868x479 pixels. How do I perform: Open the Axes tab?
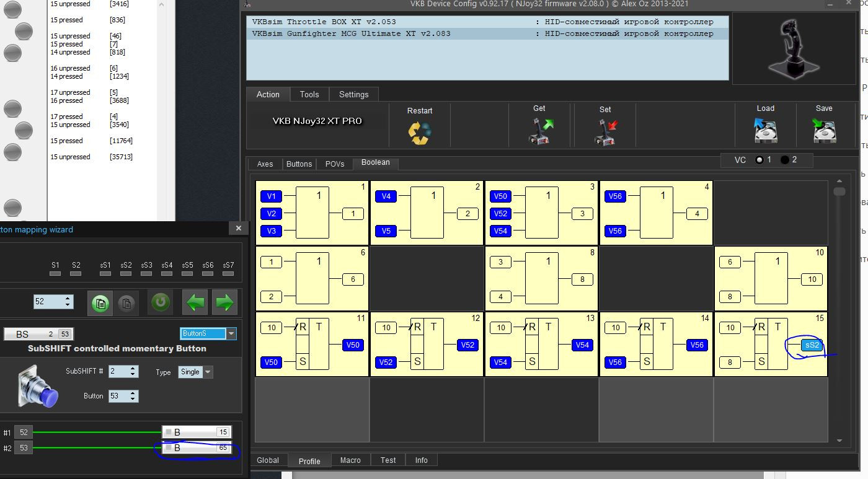(265, 164)
